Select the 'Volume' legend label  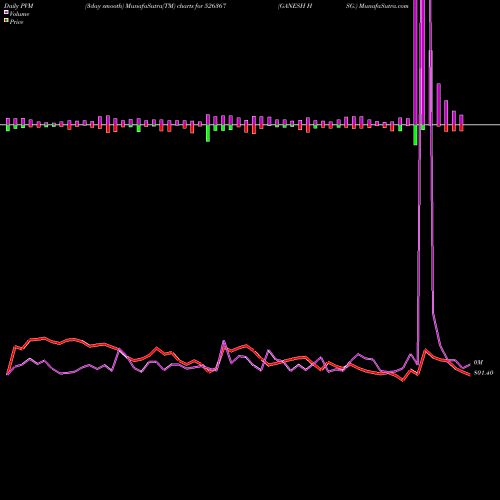19,14
